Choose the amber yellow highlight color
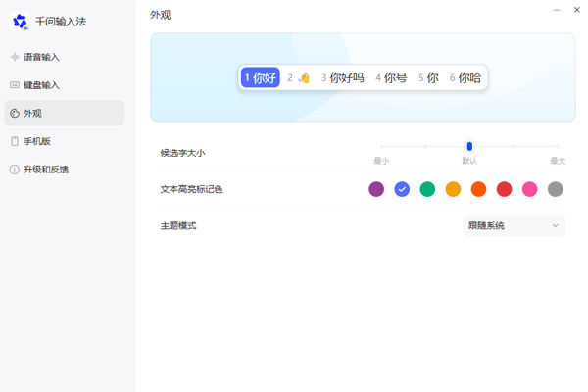Viewport: 588px width, 392px height. [x=453, y=189]
